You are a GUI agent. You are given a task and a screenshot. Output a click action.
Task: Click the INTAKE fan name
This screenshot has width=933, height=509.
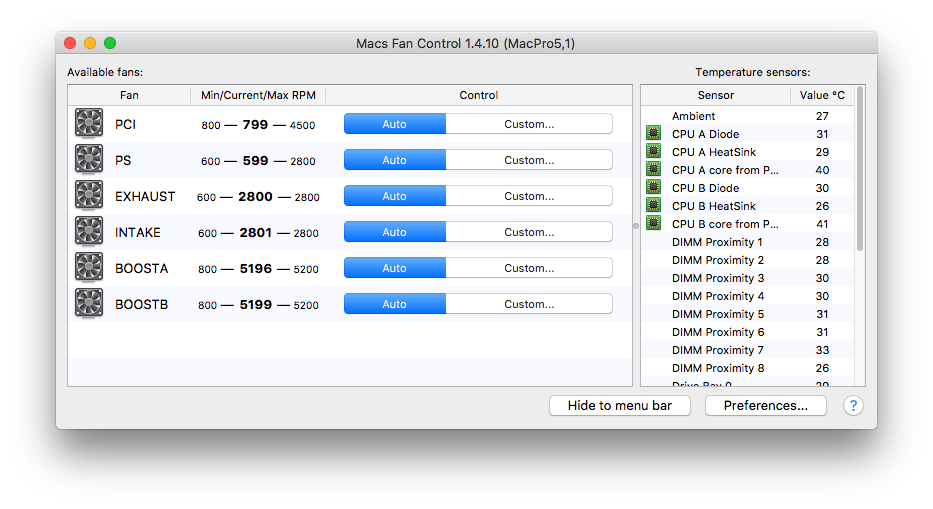(137, 232)
